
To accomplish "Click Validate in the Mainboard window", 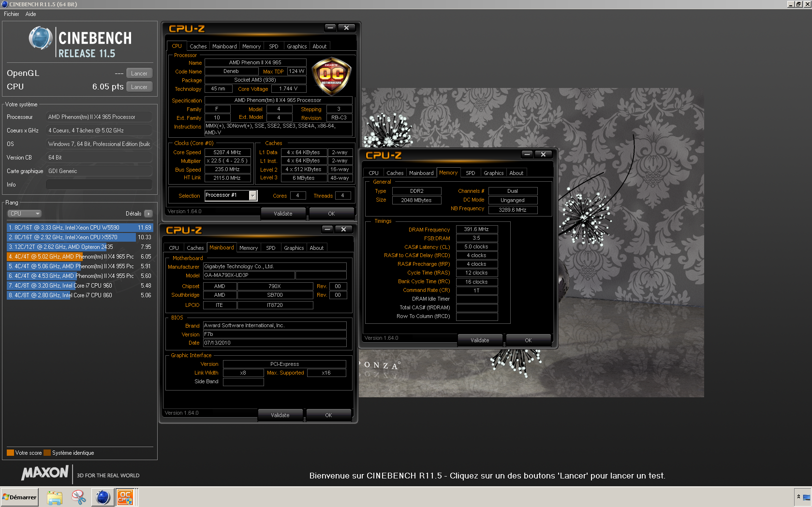I will (x=280, y=415).
